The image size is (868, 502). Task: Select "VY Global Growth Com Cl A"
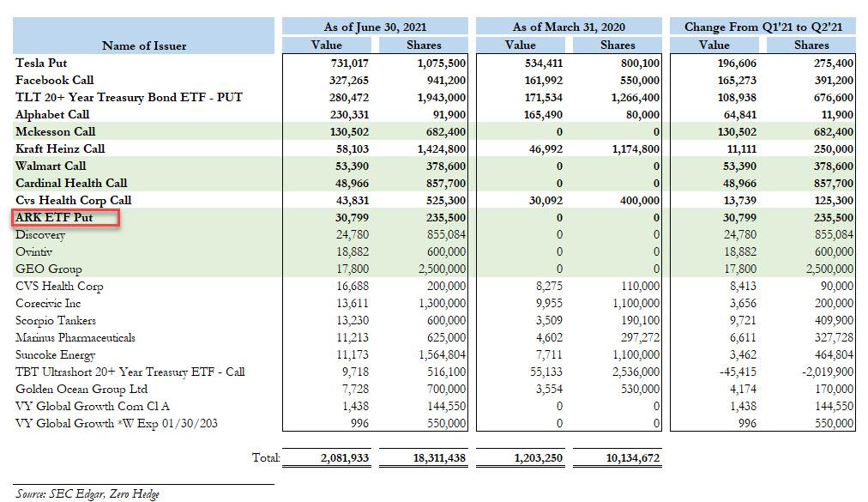click(93, 407)
